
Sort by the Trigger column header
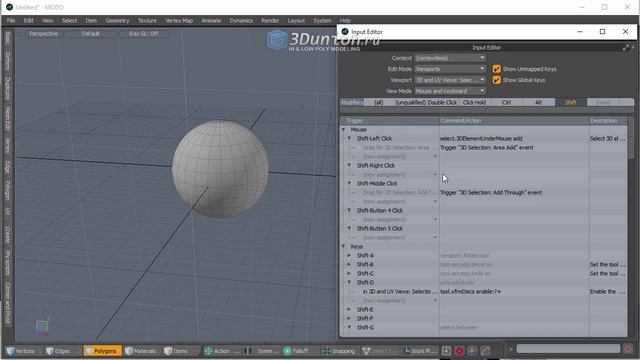(390, 121)
